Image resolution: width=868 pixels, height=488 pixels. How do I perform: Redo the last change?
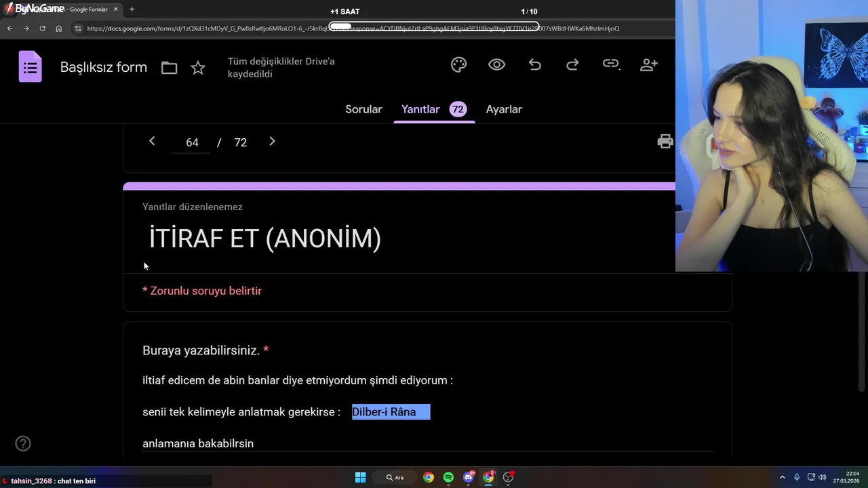(572, 64)
